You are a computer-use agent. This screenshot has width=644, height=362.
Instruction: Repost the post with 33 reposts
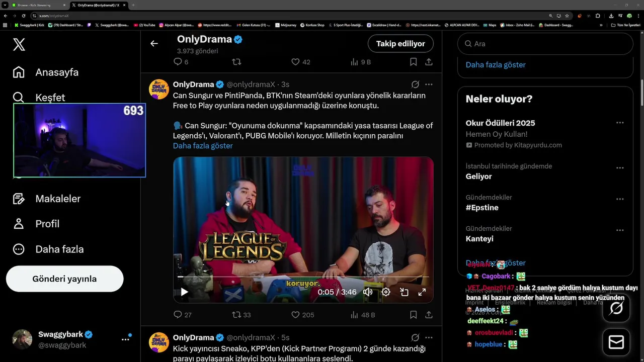point(241,315)
